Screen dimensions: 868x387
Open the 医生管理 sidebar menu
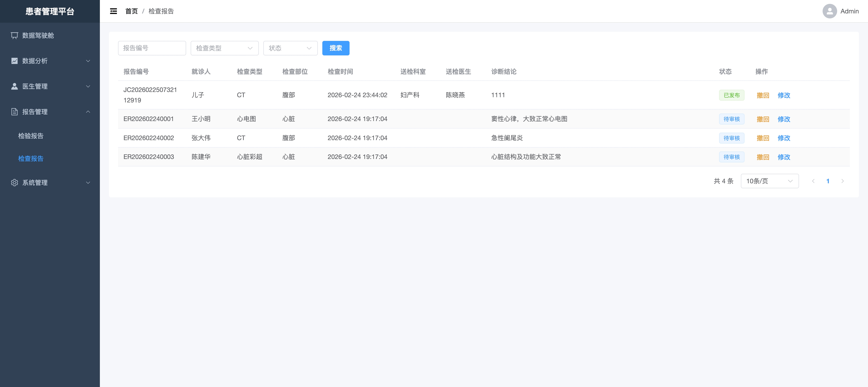(x=50, y=86)
